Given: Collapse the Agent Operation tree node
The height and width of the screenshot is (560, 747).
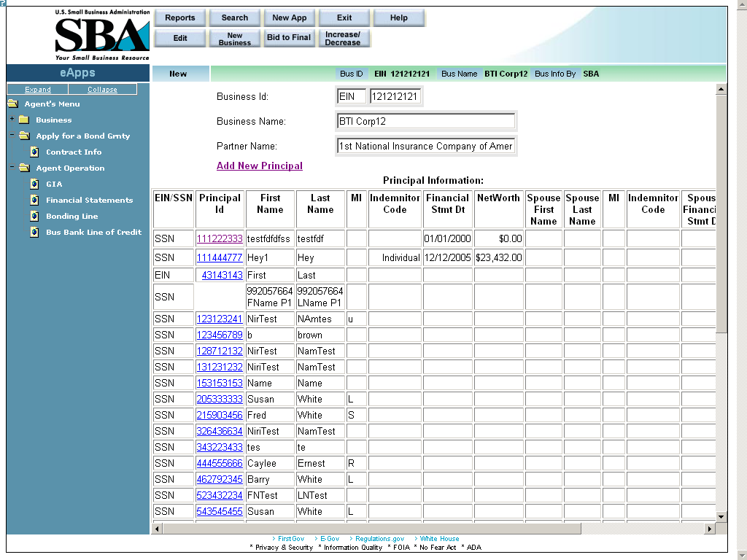Looking at the screenshot, I should coord(12,168).
